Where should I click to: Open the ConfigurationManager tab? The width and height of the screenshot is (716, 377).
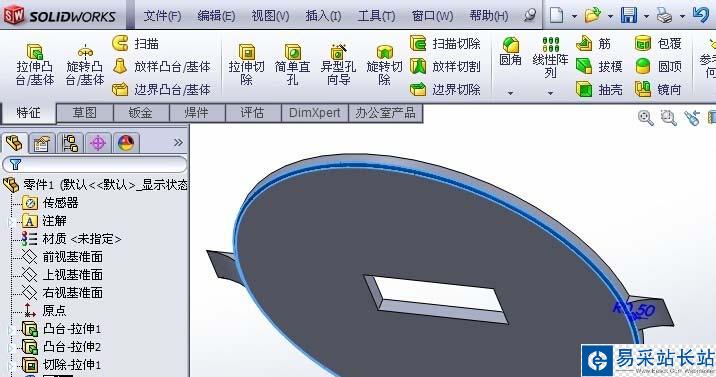(x=70, y=143)
